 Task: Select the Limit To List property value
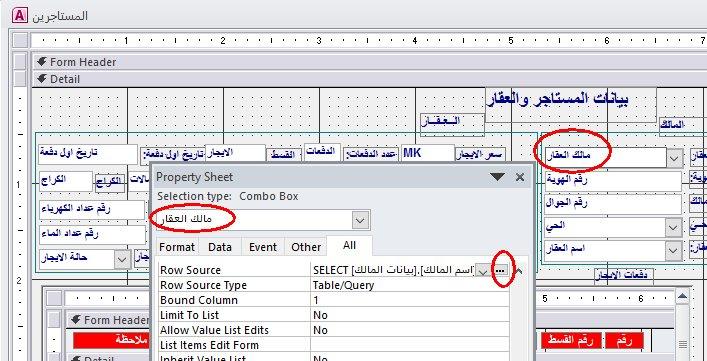coord(409,315)
